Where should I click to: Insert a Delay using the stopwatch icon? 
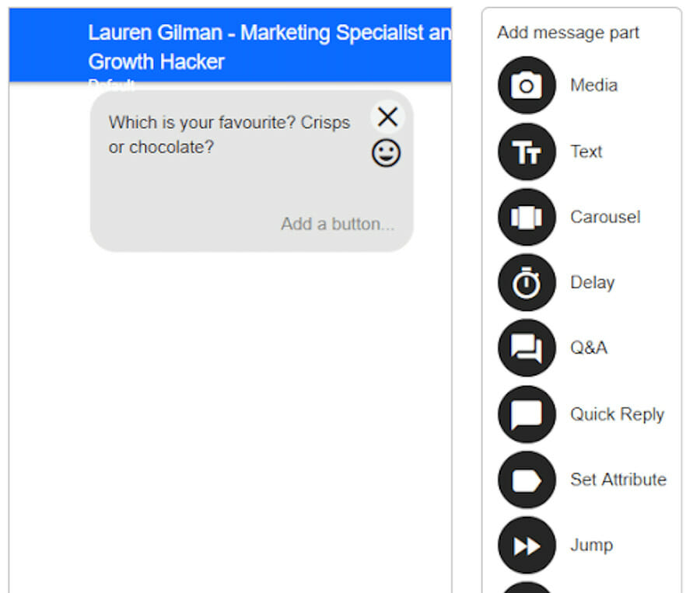(x=527, y=282)
